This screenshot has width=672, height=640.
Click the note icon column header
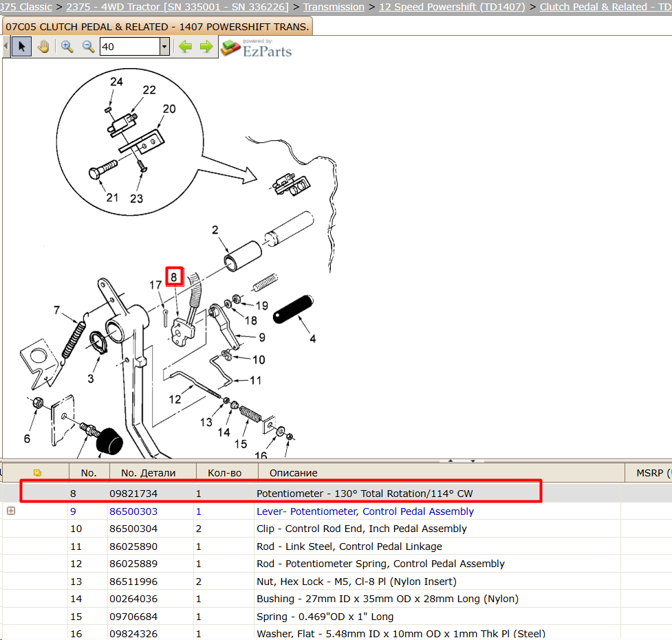[x=37, y=473]
